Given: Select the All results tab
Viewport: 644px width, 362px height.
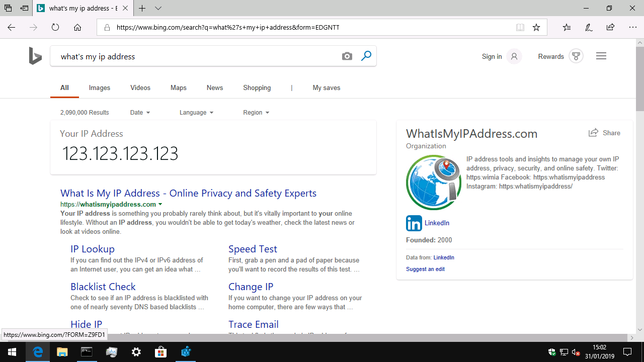Looking at the screenshot, I should point(64,87).
